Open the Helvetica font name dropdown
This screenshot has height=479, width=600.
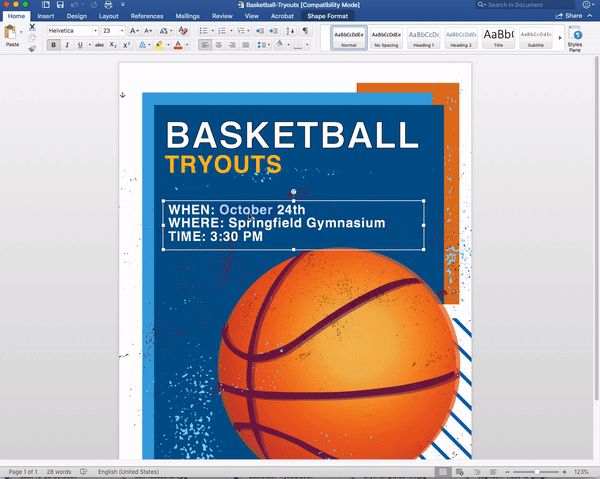tap(95, 31)
